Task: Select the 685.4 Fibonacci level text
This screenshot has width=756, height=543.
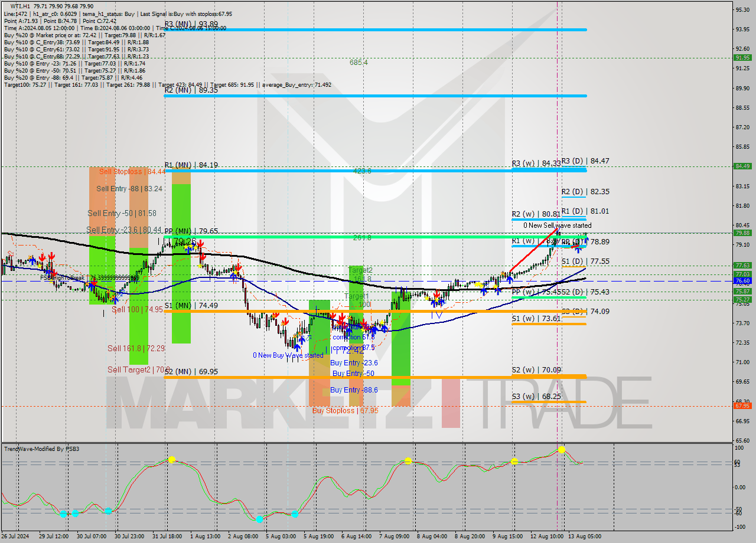Action: coord(359,62)
